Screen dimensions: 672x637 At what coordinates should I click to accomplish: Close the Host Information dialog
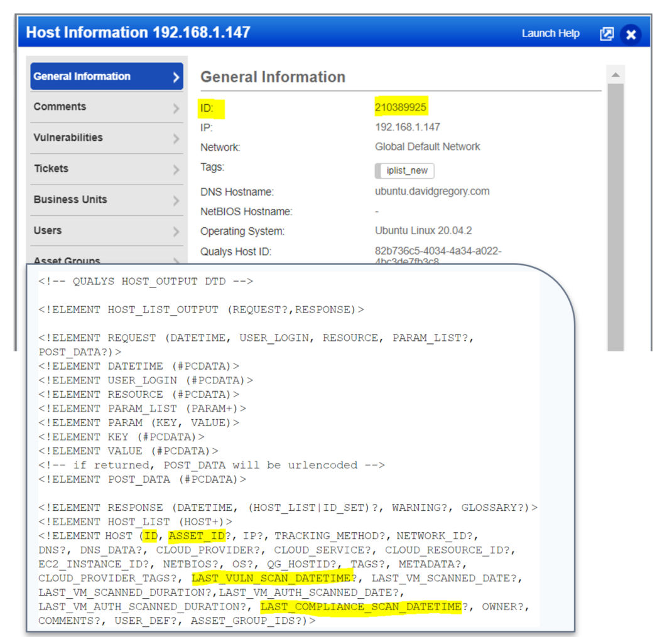point(631,35)
